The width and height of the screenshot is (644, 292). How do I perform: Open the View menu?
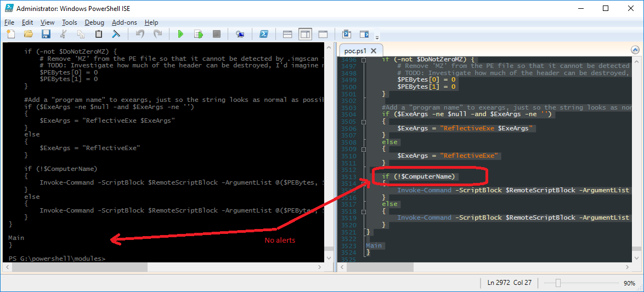(x=48, y=22)
